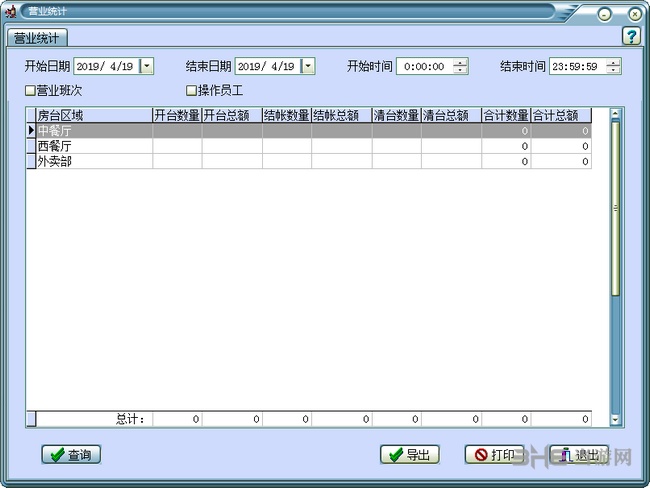Select the 中餐厅 row
The height and width of the screenshot is (488, 650).
pos(94,131)
